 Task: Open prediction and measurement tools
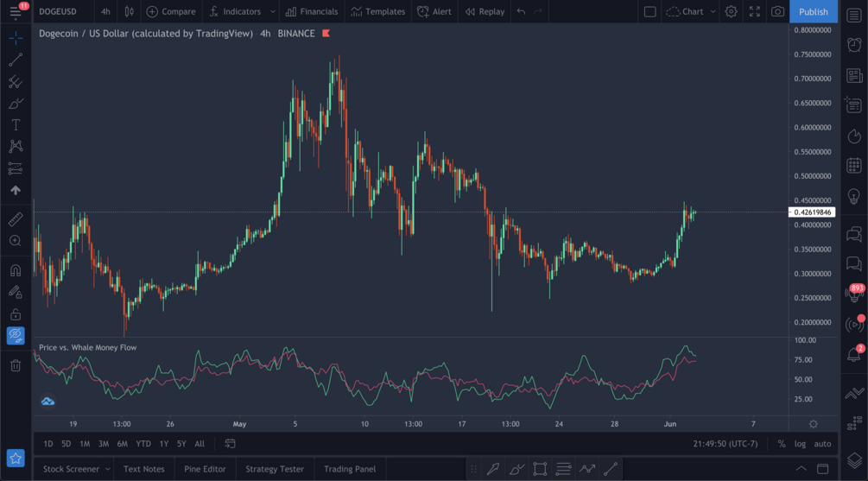click(16, 168)
